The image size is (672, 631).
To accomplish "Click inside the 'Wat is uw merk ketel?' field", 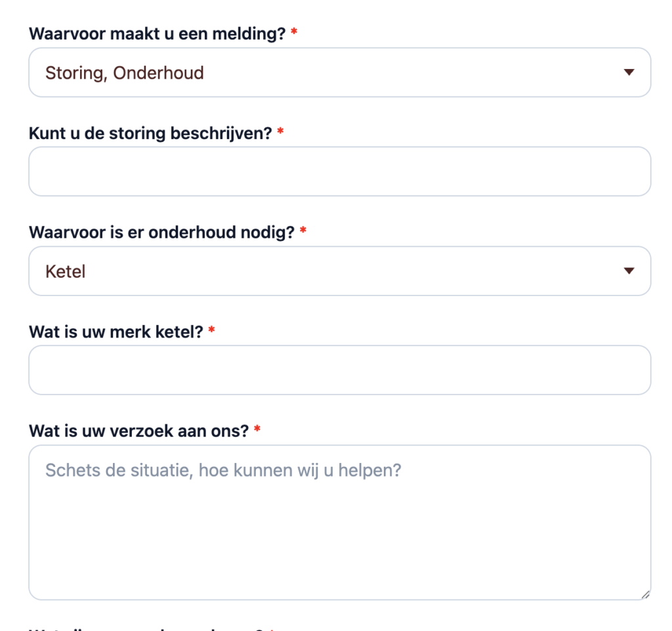I will (339, 370).
